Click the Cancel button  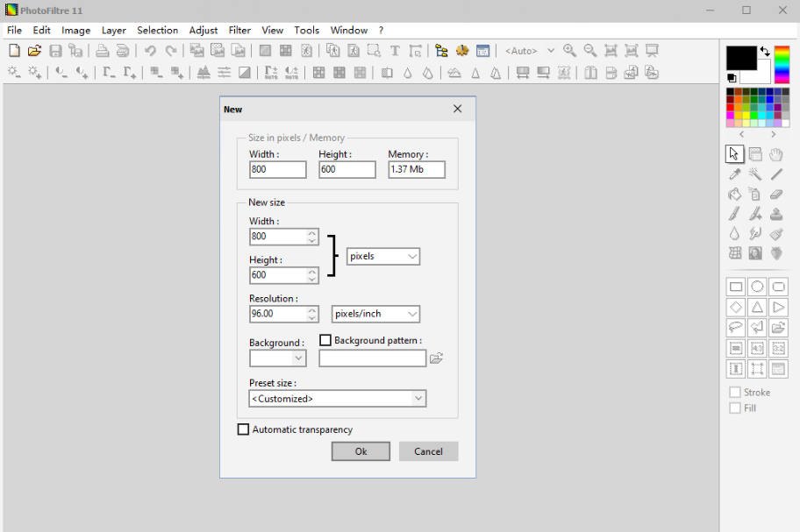(x=428, y=451)
